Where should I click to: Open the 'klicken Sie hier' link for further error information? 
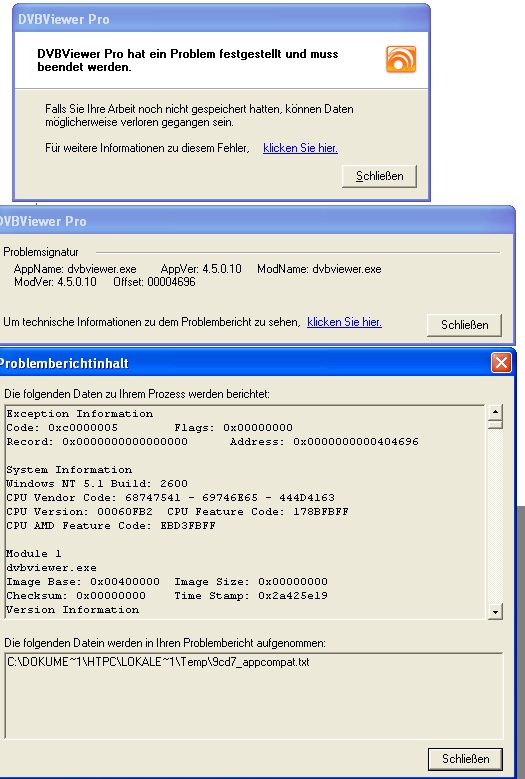pyautogui.click(x=300, y=148)
